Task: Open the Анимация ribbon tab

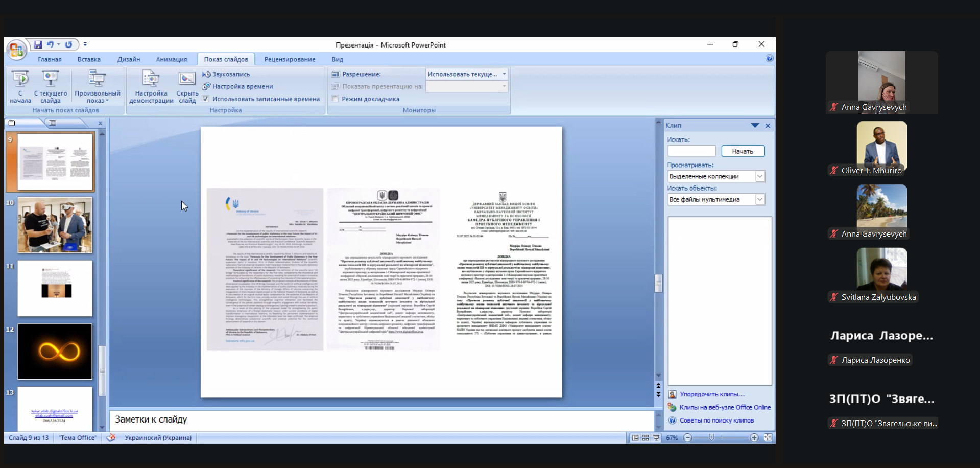Action: click(171, 59)
